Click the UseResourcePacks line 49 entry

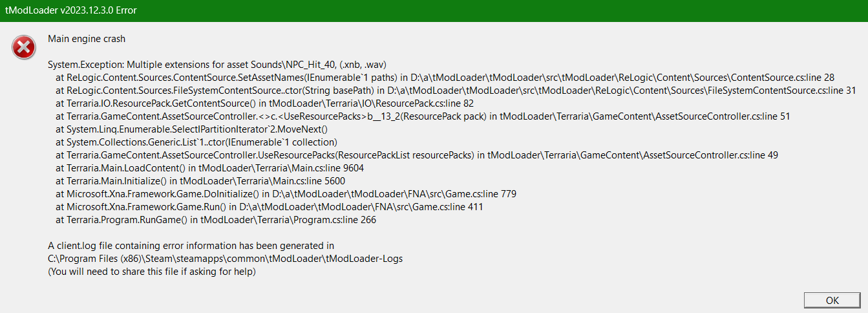[417, 155]
